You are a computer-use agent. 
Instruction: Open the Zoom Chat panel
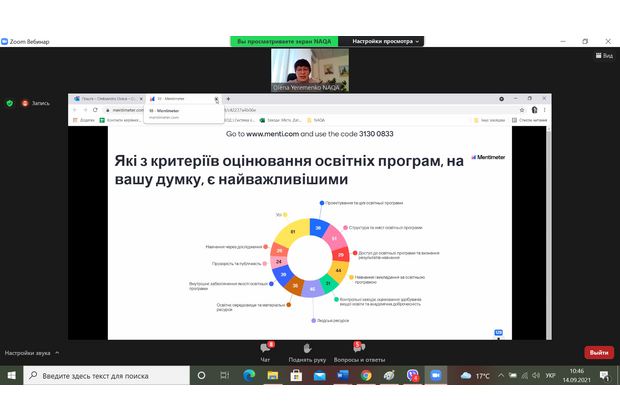tap(266, 350)
